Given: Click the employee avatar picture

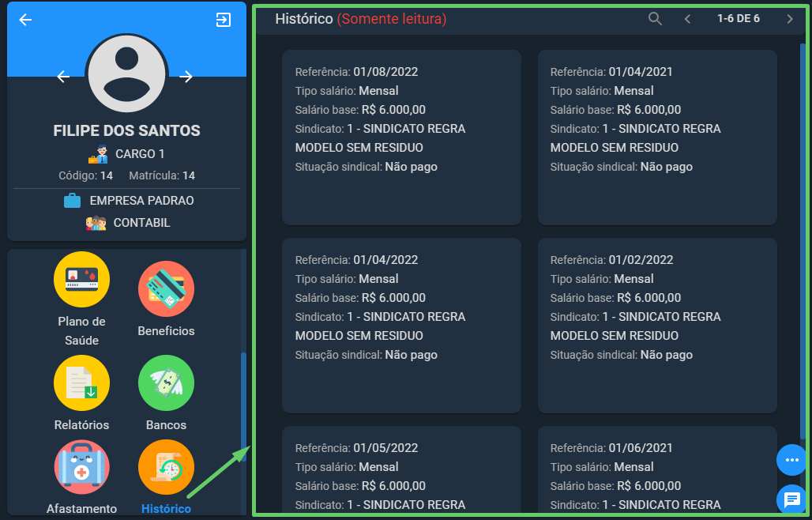Looking at the screenshot, I should coord(127,73).
